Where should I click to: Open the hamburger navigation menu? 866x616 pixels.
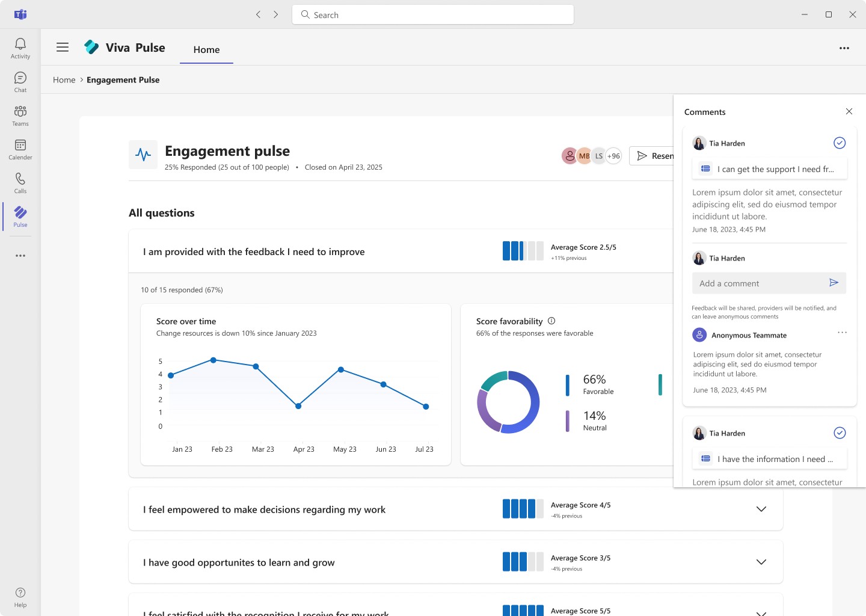(x=63, y=47)
